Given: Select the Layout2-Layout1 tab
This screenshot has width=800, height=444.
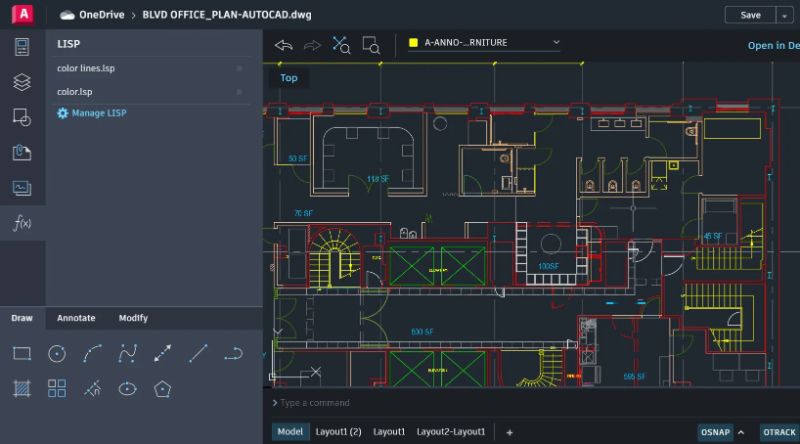Looking at the screenshot, I should pyautogui.click(x=451, y=432).
